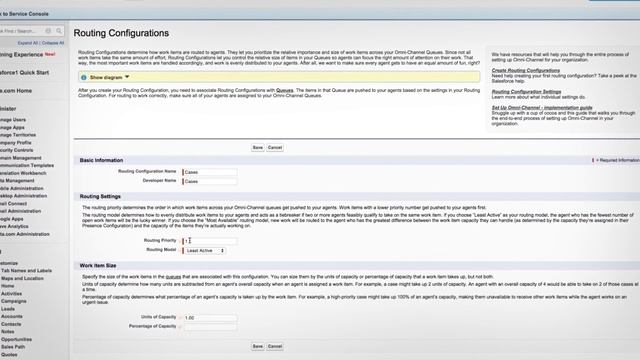Image resolution: width=640 pixels, height=360 pixels.
Task: Click the Collapse All link
Action: tap(53, 43)
